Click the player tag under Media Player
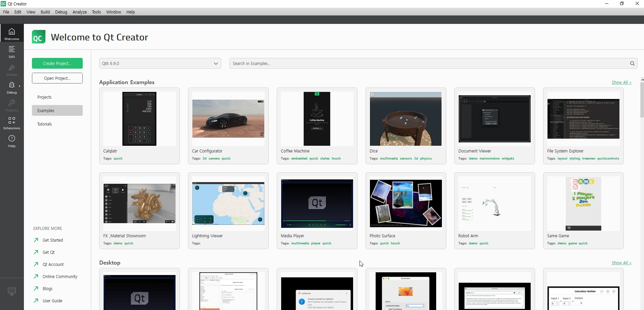The image size is (644, 310). point(316,243)
